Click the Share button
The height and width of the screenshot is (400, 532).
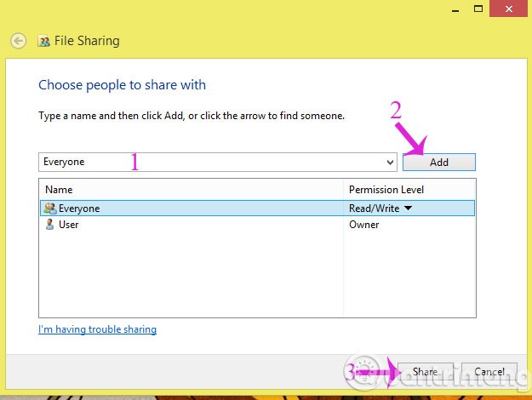pos(425,372)
